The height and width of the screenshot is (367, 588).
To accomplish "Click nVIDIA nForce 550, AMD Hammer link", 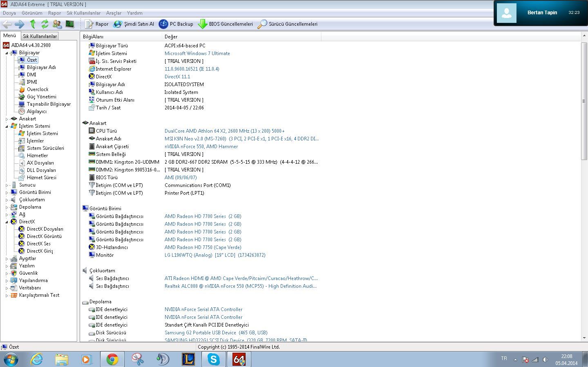I will click(201, 147).
